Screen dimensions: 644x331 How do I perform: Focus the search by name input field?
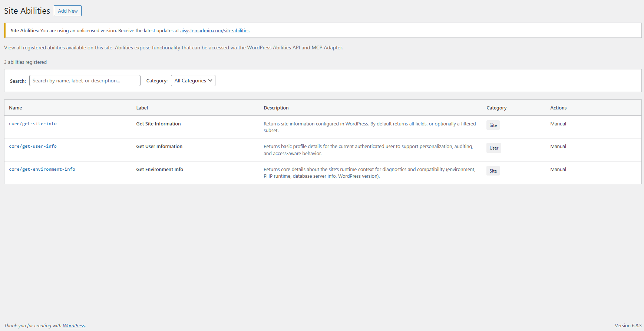(x=85, y=81)
